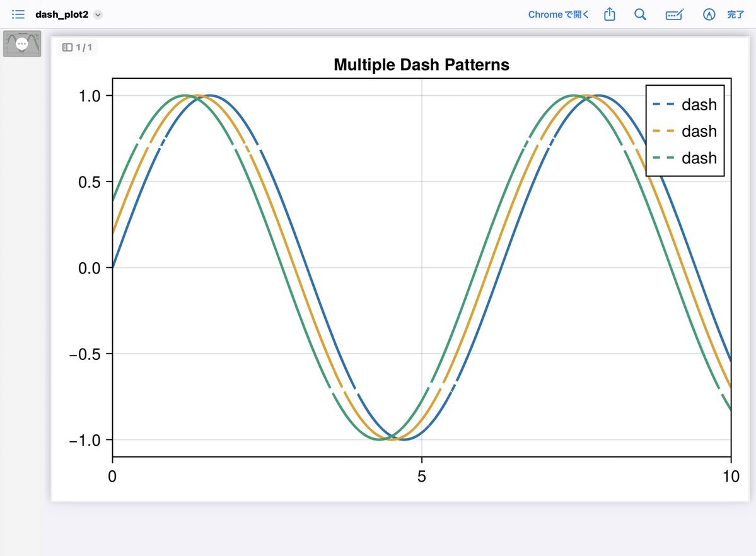756x556 pixels.
Task: Click the 1 / 1 page indicator
Action: pyautogui.click(x=77, y=47)
